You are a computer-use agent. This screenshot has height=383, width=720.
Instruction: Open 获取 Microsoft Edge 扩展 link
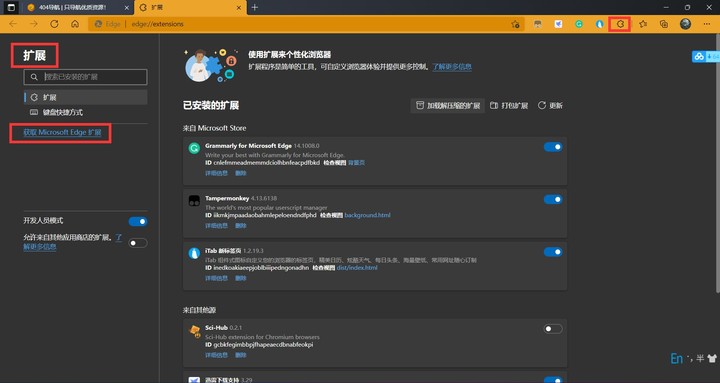tap(62, 132)
